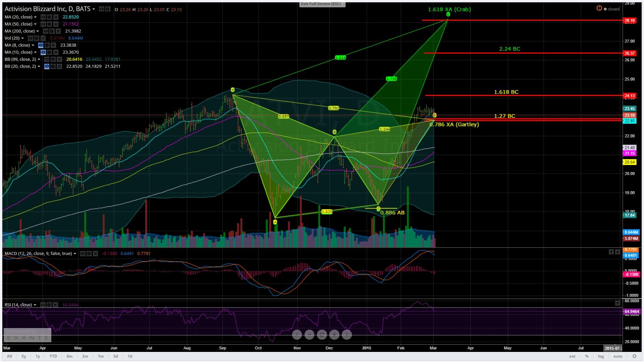Open settings gear for MA (50, close)

click(49, 24)
